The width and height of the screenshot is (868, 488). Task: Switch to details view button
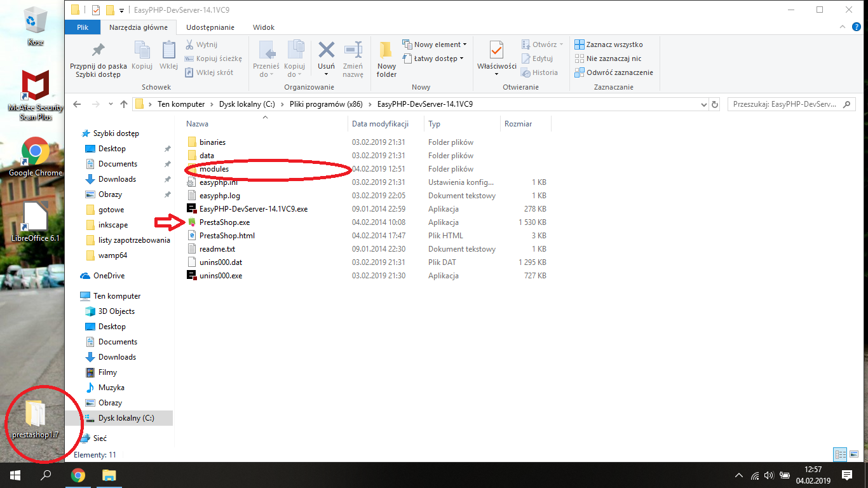pyautogui.click(x=840, y=454)
